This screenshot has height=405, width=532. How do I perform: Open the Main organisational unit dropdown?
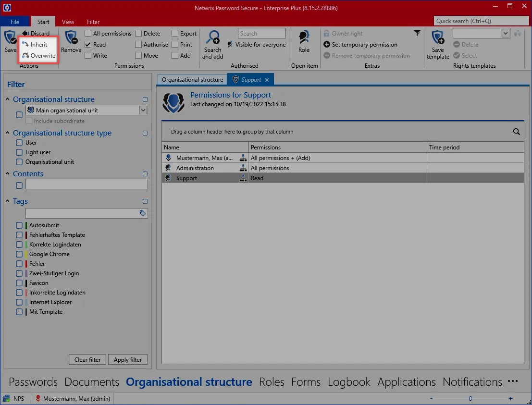coord(143,110)
